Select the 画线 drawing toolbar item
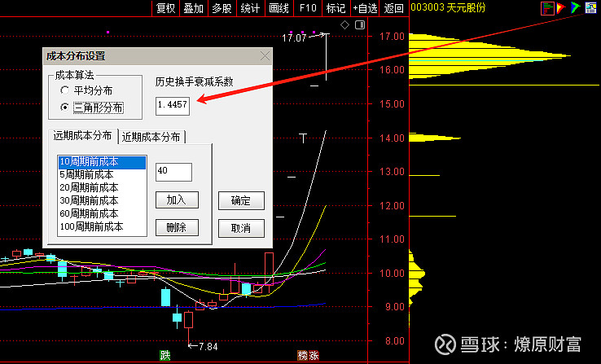Viewport: 601px width, 364px height. pos(279,8)
